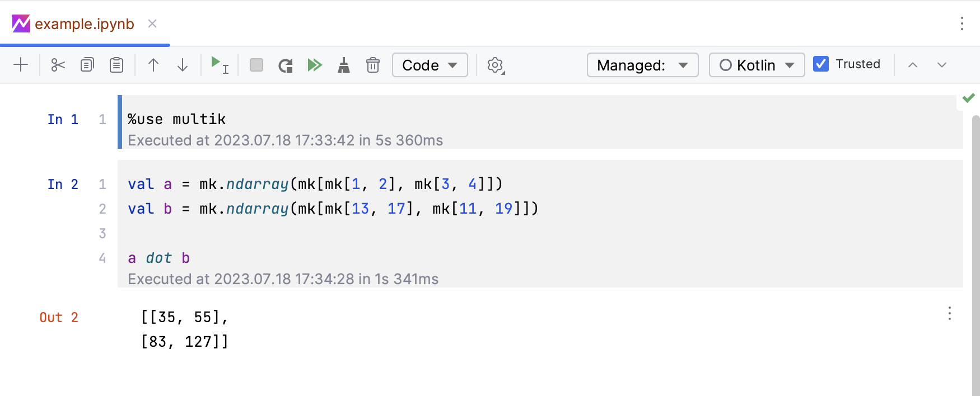The height and width of the screenshot is (396, 980).
Task: Click the green inspection checkmark
Action: (x=969, y=98)
